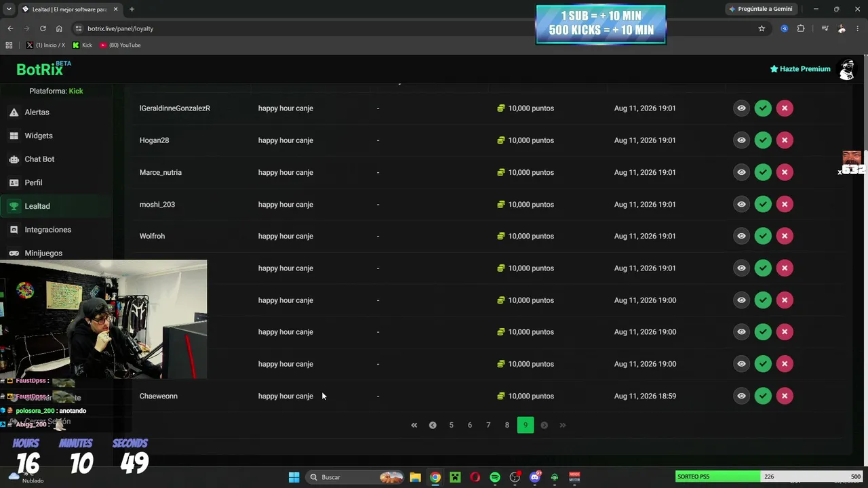This screenshot has height=488, width=868.
Task: View redemption details for IGeraldinneGonzalezR
Action: [x=741, y=108]
